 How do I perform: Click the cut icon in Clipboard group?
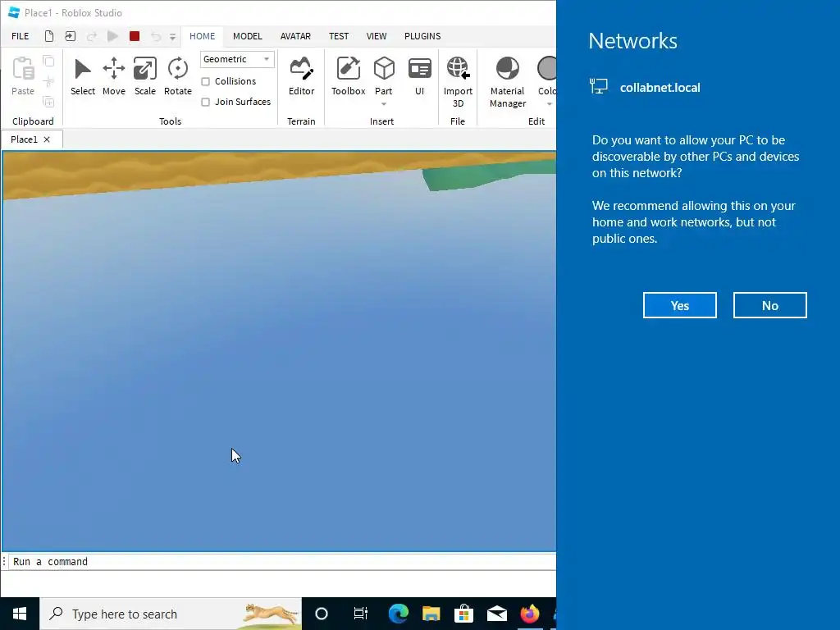pos(48,81)
